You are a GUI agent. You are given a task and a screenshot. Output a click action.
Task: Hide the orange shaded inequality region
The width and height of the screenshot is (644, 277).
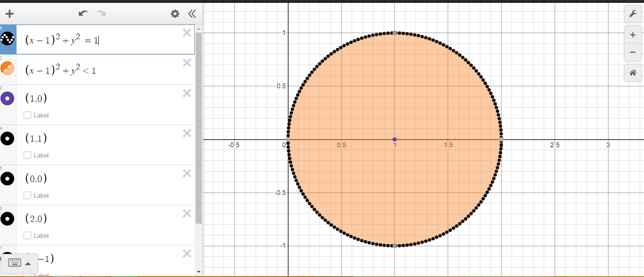(8, 70)
